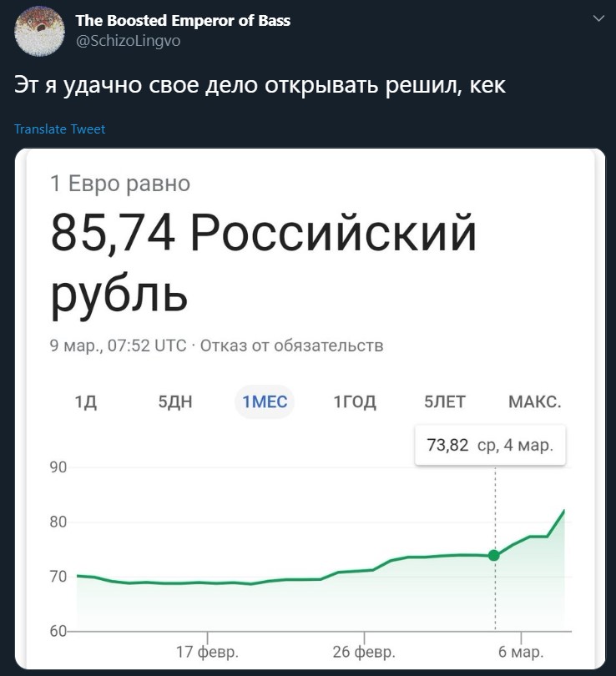Select the 5ДН time range tab
Screen dimensions: 616x676
pos(175,401)
